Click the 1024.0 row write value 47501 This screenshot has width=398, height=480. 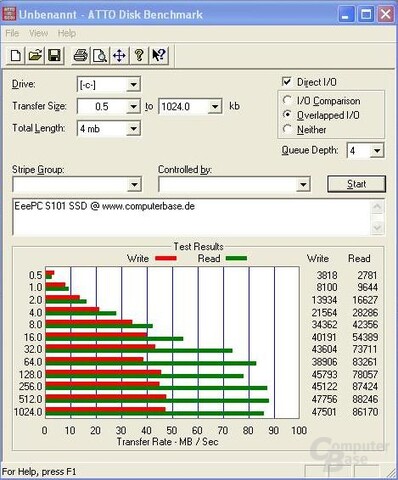[x=324, y=412]
